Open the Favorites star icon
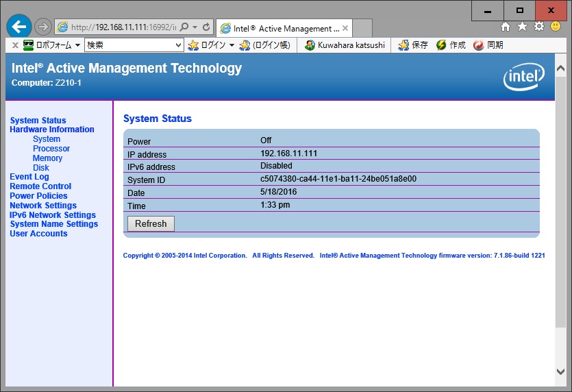 point(522,27)
